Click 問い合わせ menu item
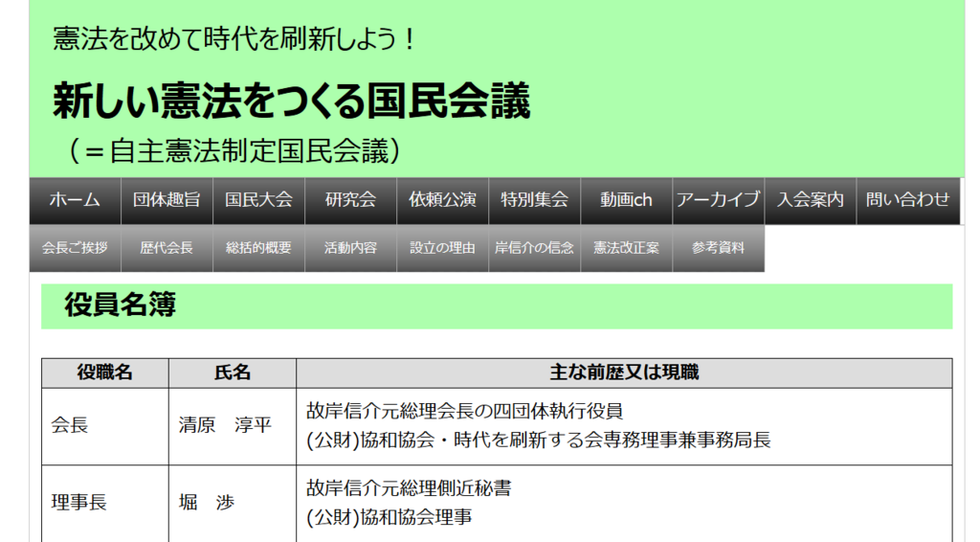The width and height of the screenshot is (980, 542). tap(908, 201)
